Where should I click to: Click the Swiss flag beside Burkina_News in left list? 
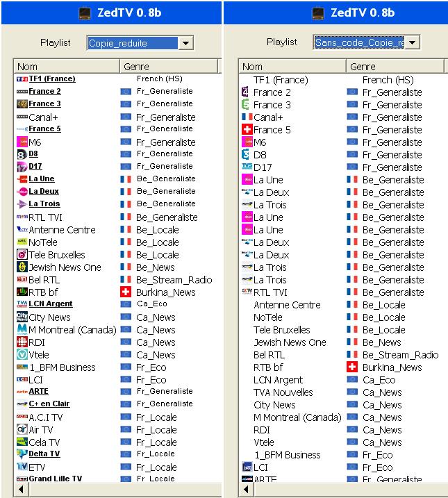click(126, 292)
